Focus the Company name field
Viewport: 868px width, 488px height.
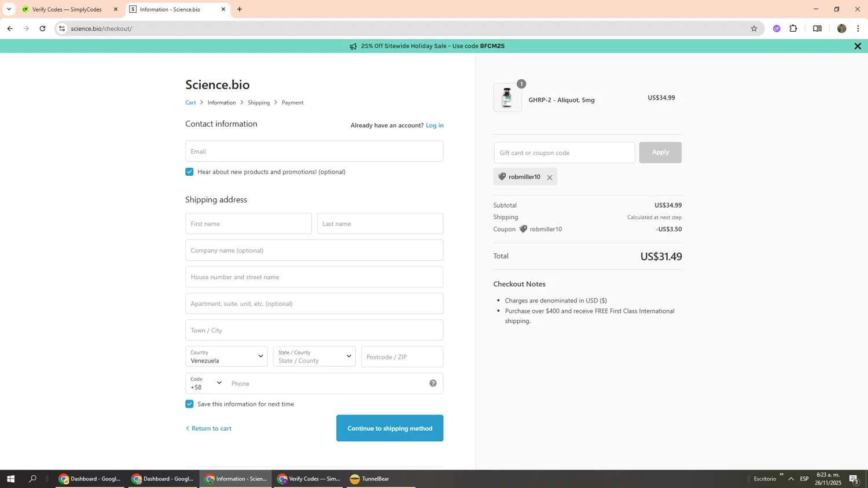[314, 250]
